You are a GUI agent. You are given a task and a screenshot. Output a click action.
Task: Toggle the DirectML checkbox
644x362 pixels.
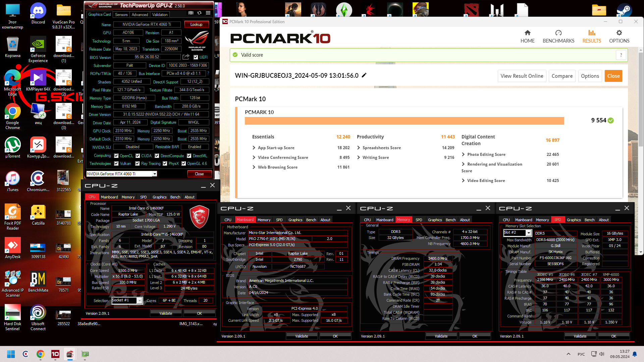[x=189, y=156]
